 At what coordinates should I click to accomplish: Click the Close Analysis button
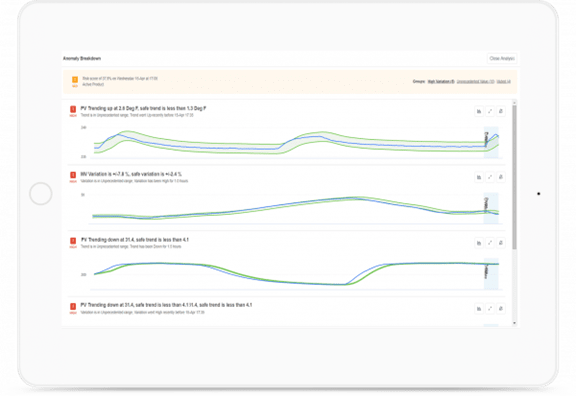point(502,58)
